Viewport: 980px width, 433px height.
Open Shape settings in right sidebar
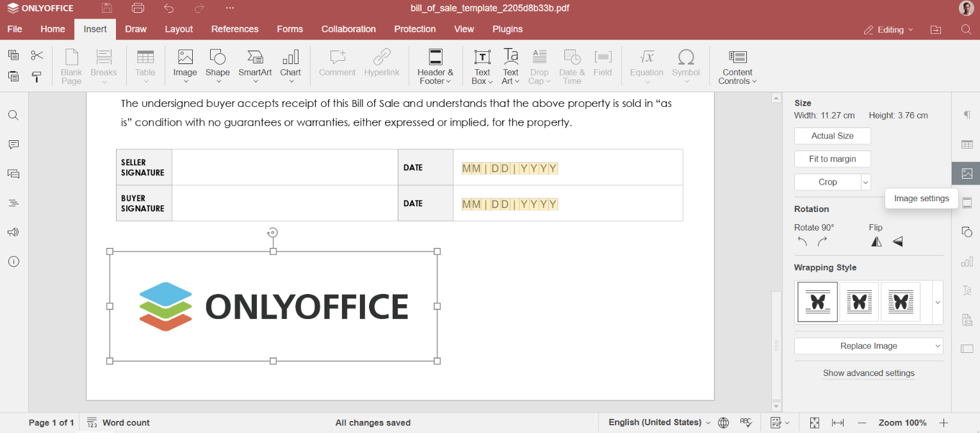[967, 232]
